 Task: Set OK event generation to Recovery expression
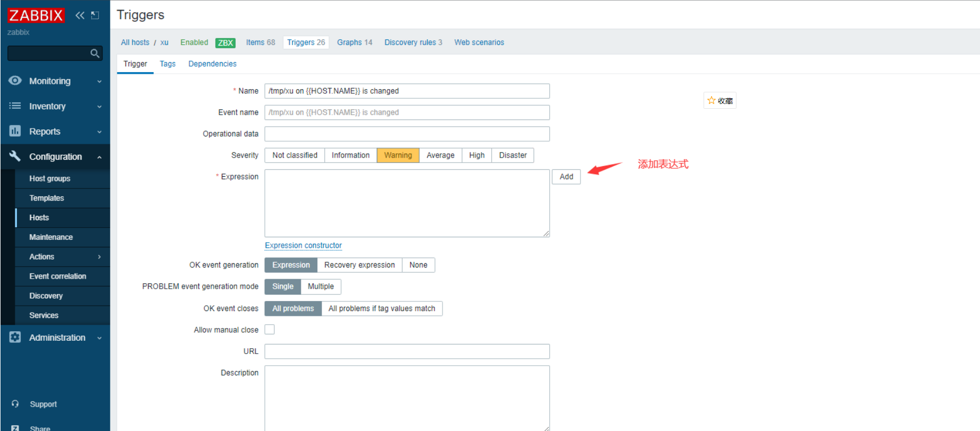click(x=360, y=265)
